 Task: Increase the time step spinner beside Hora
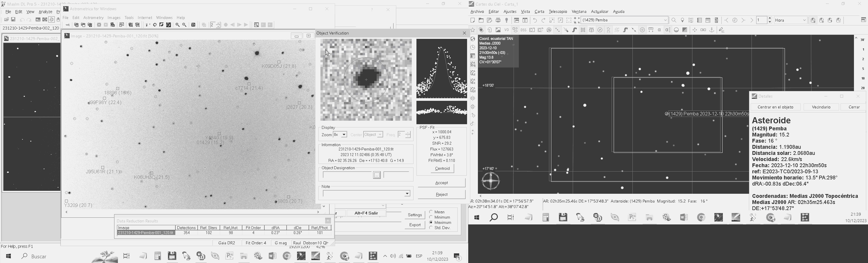(x=770, y=18)
